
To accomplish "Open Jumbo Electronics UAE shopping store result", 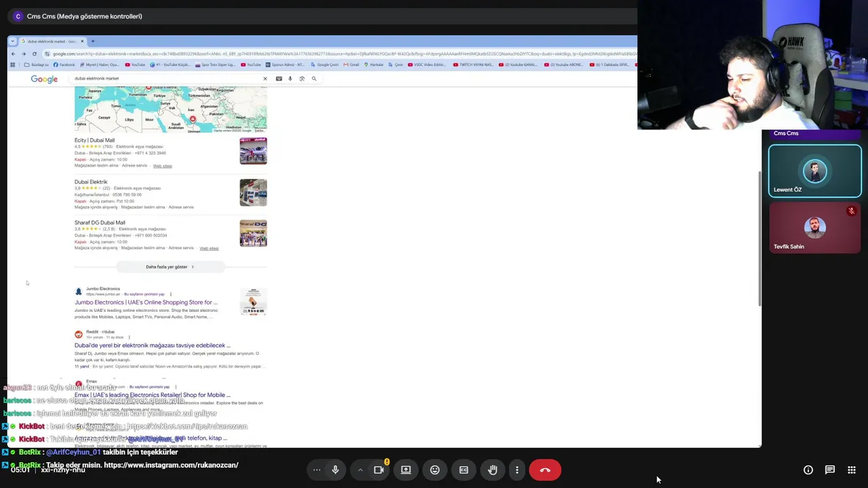I will point(146,302).
